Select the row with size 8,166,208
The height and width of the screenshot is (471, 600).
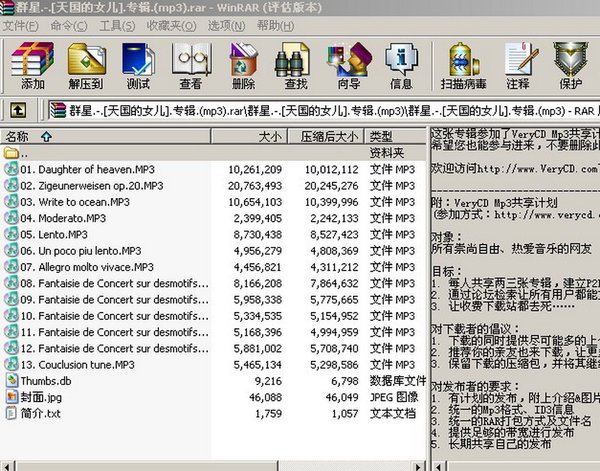coord(213,283)
